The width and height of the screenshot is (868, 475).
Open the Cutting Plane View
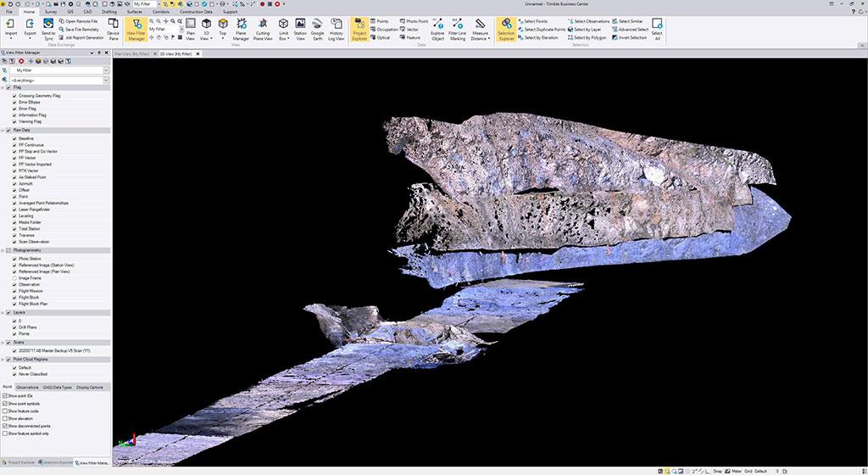[263, 29]
